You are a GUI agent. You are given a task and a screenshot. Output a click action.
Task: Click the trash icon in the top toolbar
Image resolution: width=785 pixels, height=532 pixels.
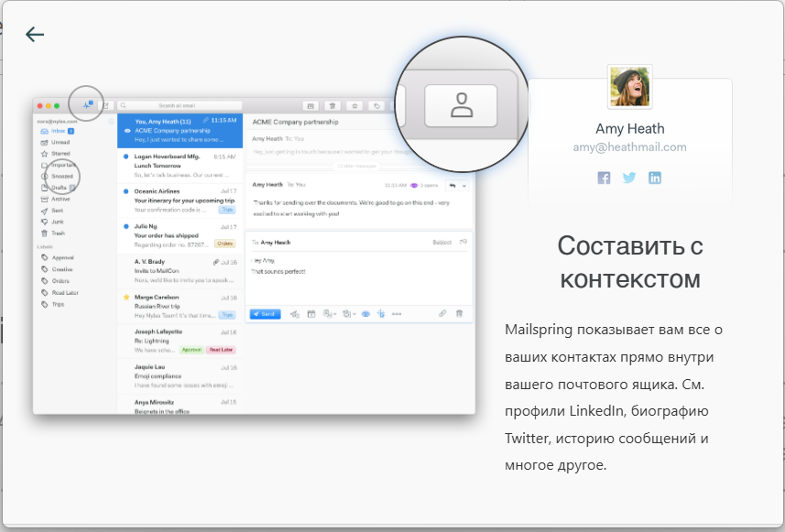click(x=333, y=106)
